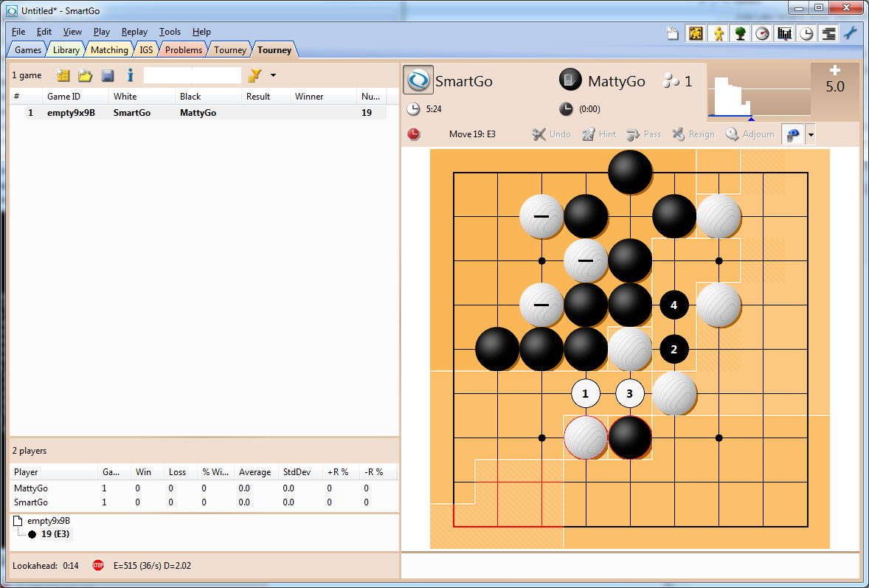
Task: Click the white stone numbered 3
Action: (x=629, y=394)
